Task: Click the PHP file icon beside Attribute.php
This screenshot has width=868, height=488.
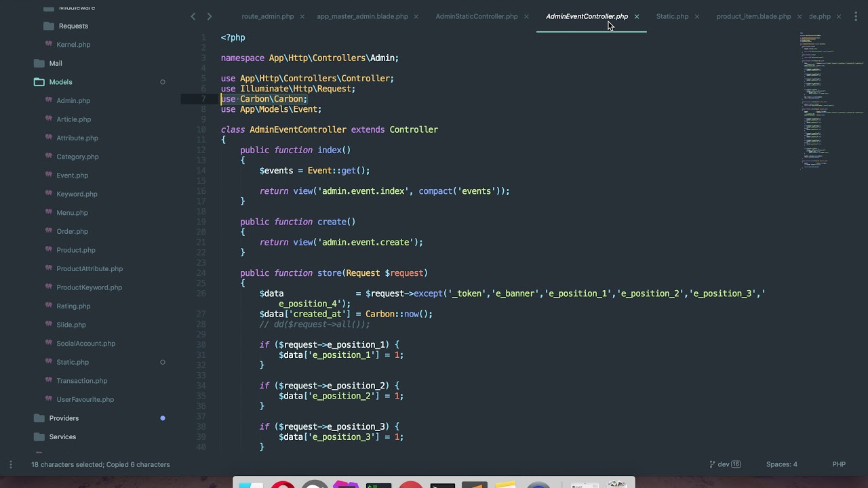Action: pyautogui.click(x=49, y=138)
